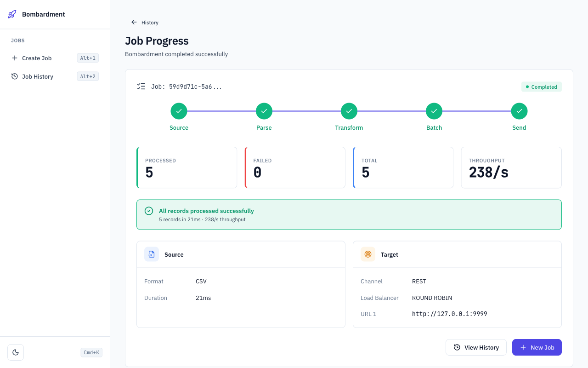Click the checklist icon beside the Job ID
588x368 pixels.
click(141, 86)
